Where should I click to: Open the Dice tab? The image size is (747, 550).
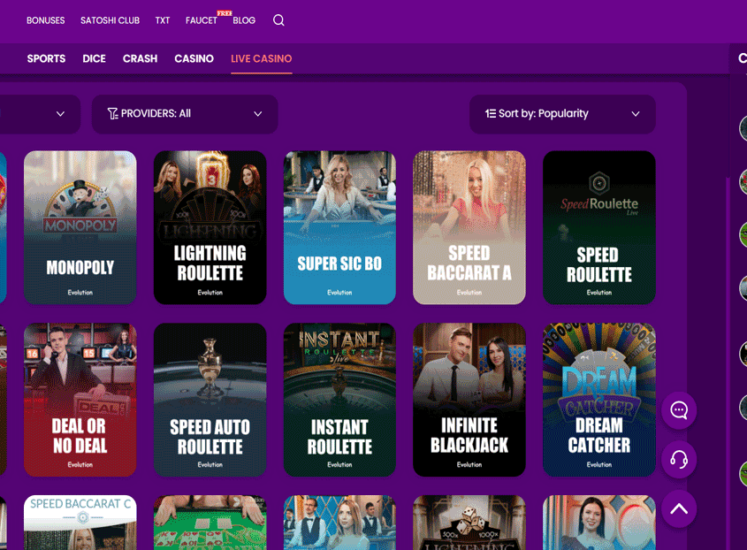click(x=94, y=59)
